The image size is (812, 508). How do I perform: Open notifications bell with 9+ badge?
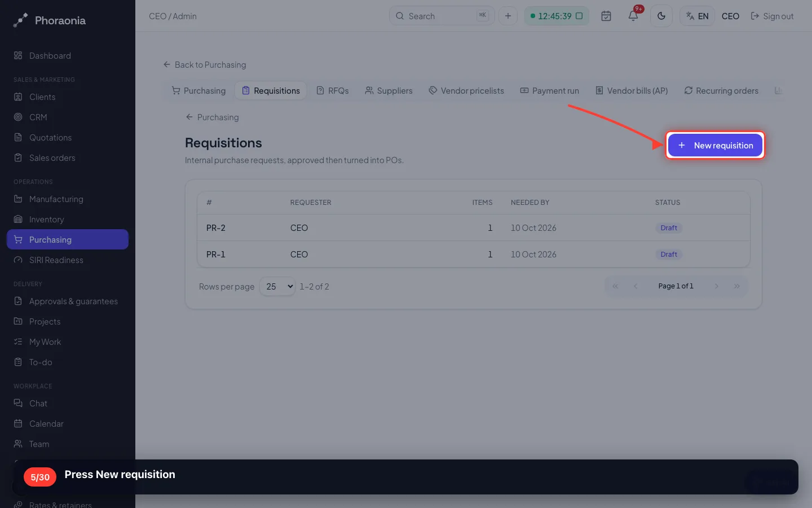point(633,16)
